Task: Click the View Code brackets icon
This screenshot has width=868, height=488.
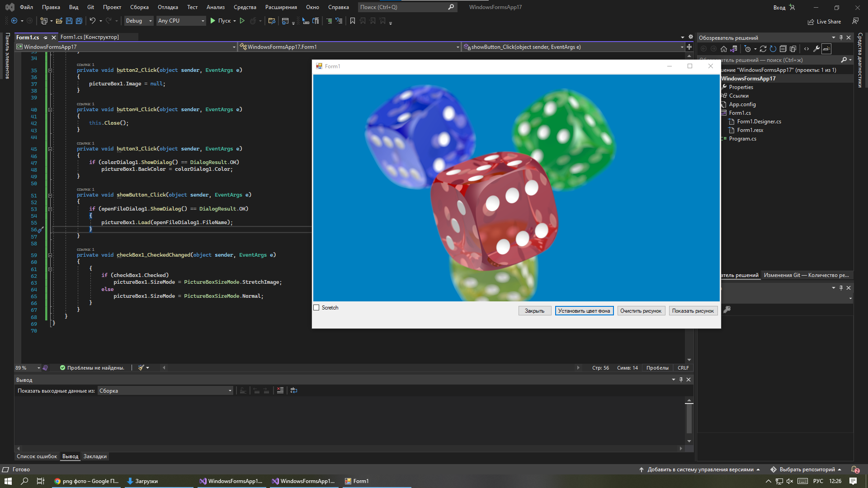Action: click(807, 49)
